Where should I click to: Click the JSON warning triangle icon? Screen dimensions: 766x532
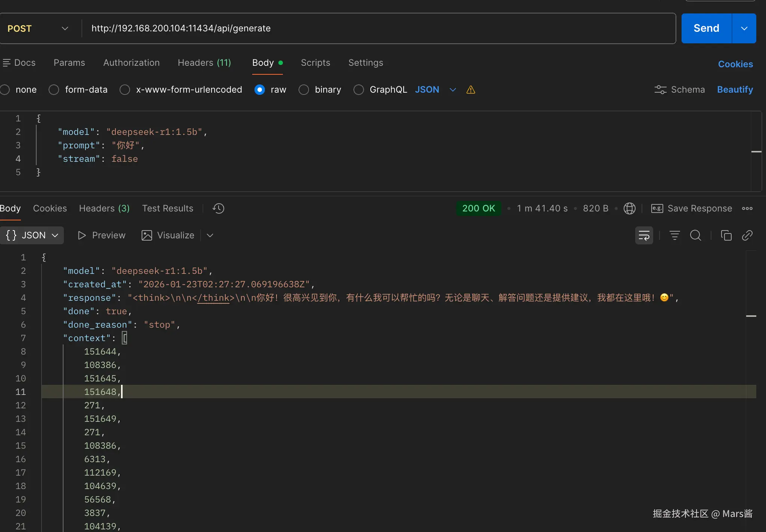tap(470, 90)
